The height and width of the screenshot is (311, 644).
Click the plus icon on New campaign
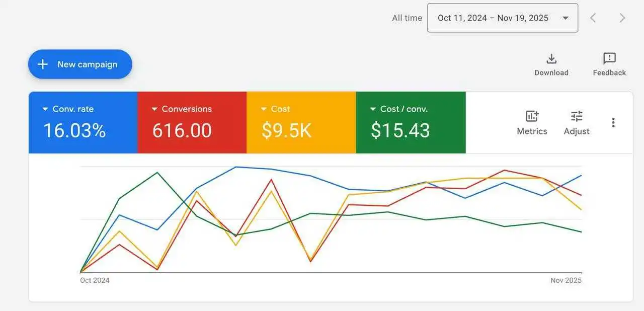[43, 64]
